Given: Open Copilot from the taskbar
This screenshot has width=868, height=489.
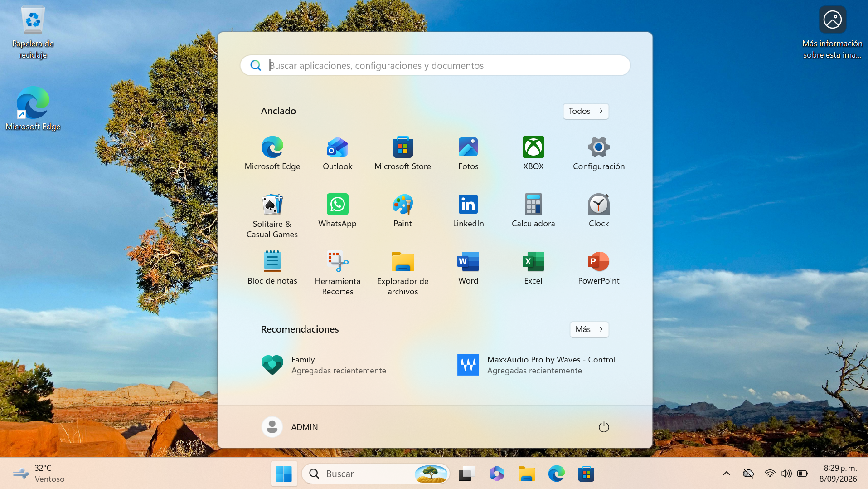Looking at the screenshot, I should pos(496,474).
